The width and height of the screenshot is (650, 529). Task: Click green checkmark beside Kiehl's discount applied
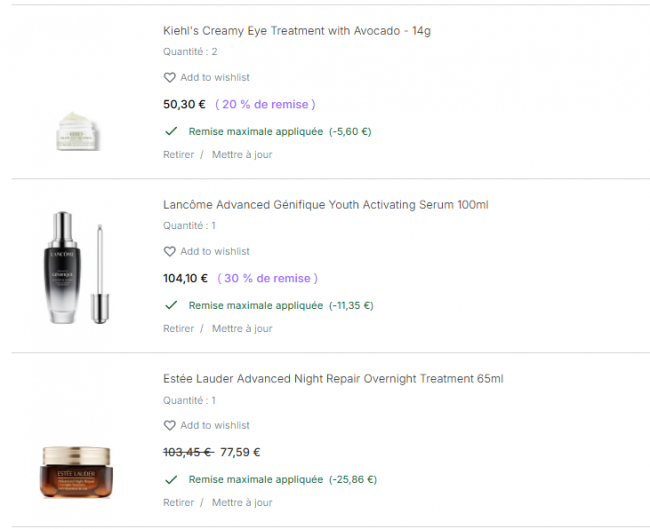pos(171,131)
